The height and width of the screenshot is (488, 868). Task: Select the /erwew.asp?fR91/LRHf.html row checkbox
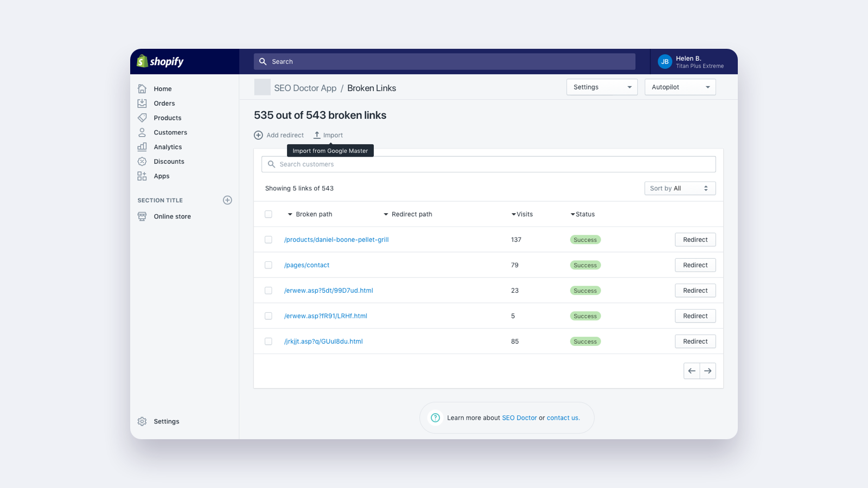pos(269,316)
